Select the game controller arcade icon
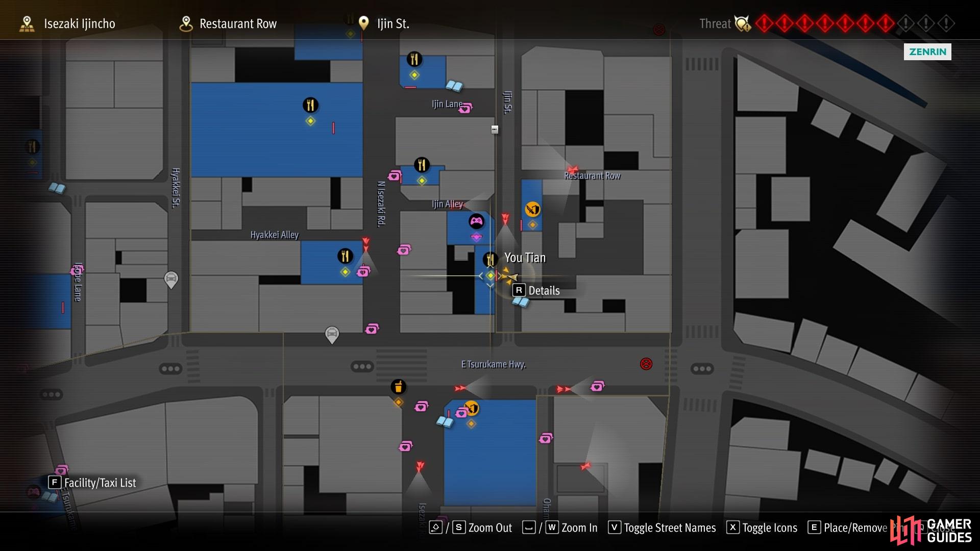980x551 pixels. click(476, 221)
